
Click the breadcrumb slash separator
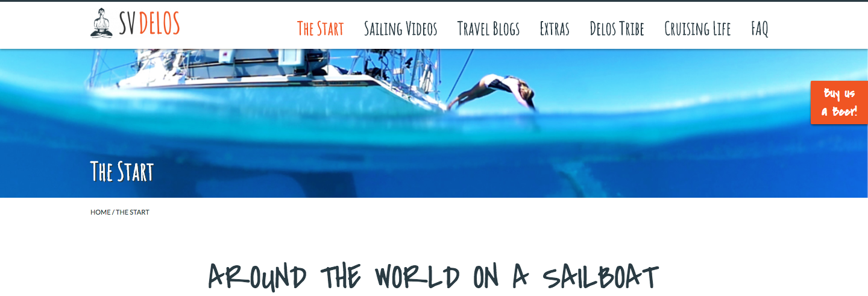pyautogui.click(x=113, y=212)
